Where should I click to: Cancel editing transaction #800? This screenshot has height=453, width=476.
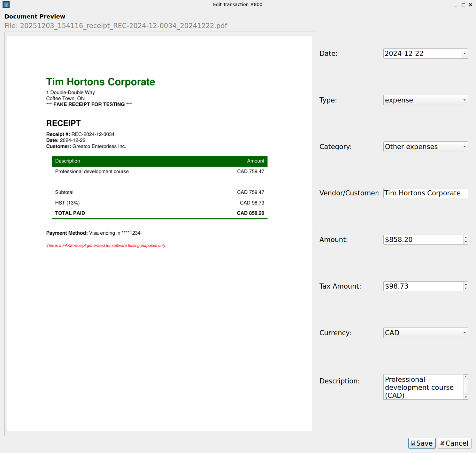tap(454, 443)
